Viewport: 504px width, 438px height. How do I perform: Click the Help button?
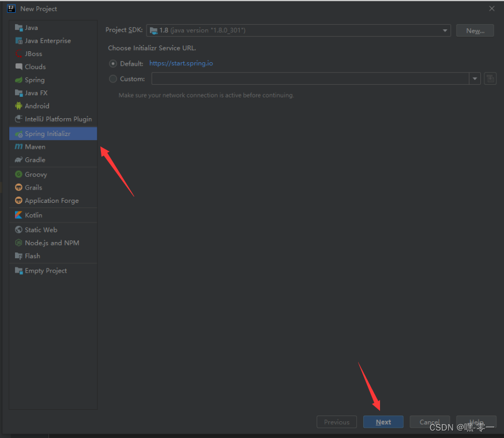point(476,422)
